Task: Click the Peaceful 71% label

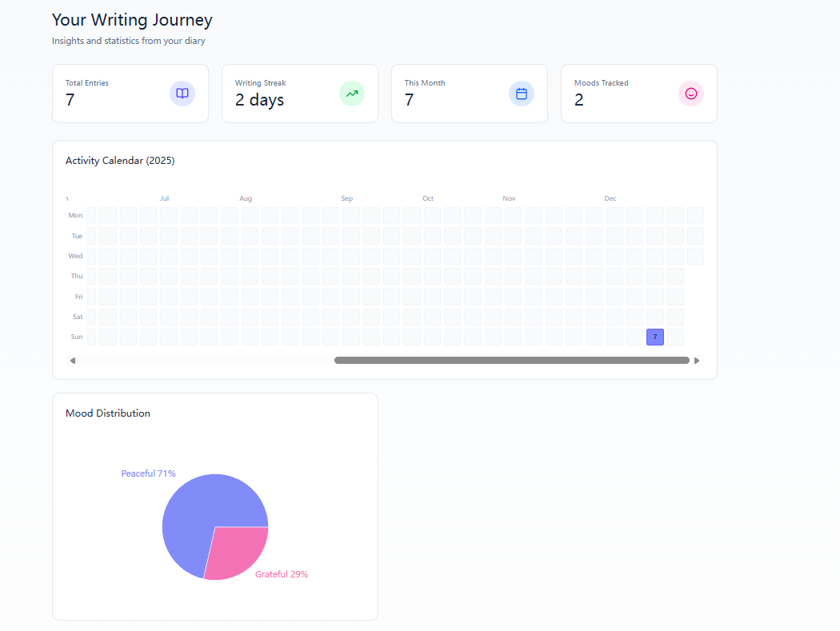Action: 148,473
